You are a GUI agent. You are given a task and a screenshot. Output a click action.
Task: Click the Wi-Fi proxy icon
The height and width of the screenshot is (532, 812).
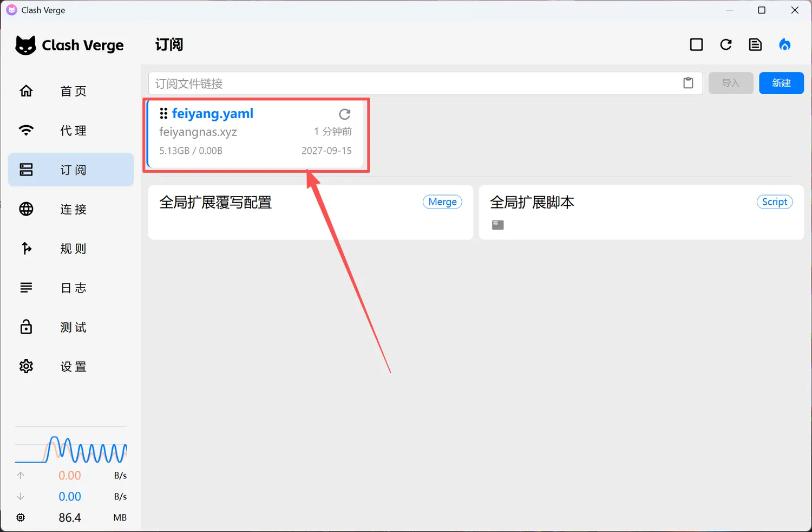pos(26,130)
